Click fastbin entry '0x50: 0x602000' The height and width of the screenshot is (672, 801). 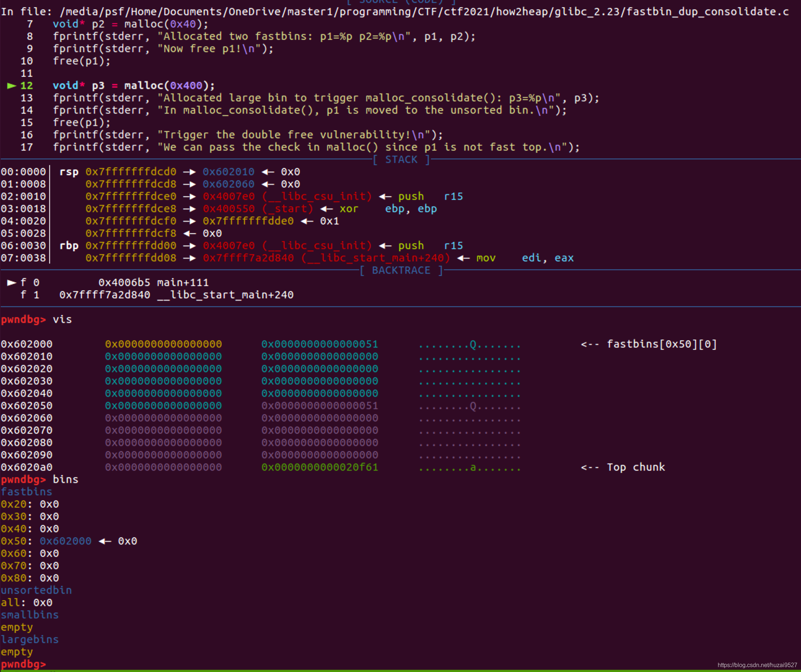tap(46, 541)
